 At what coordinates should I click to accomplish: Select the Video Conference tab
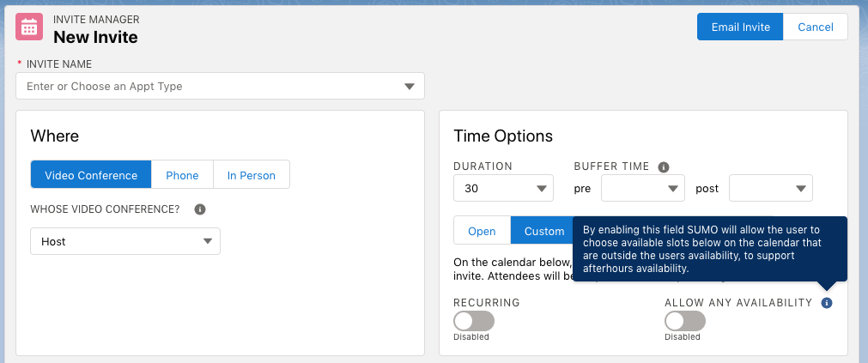(91, 175)
